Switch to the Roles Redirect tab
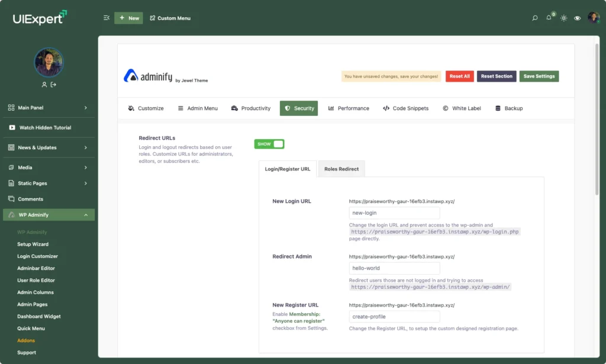 click(341, 169)
